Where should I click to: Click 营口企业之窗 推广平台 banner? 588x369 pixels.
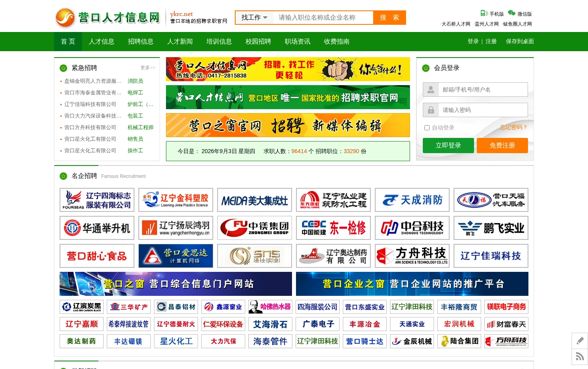tap(412, 284)
